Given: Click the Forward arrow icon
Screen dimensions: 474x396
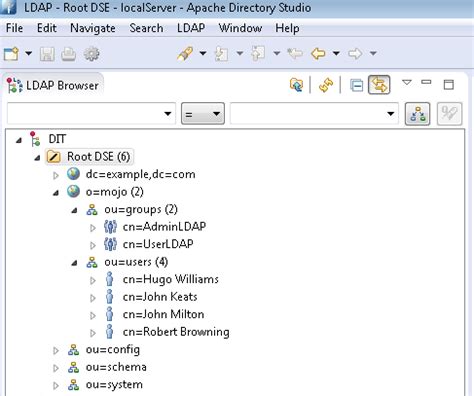Looking at the screenshot, I should pyautogui.click(x=355, y=53).
